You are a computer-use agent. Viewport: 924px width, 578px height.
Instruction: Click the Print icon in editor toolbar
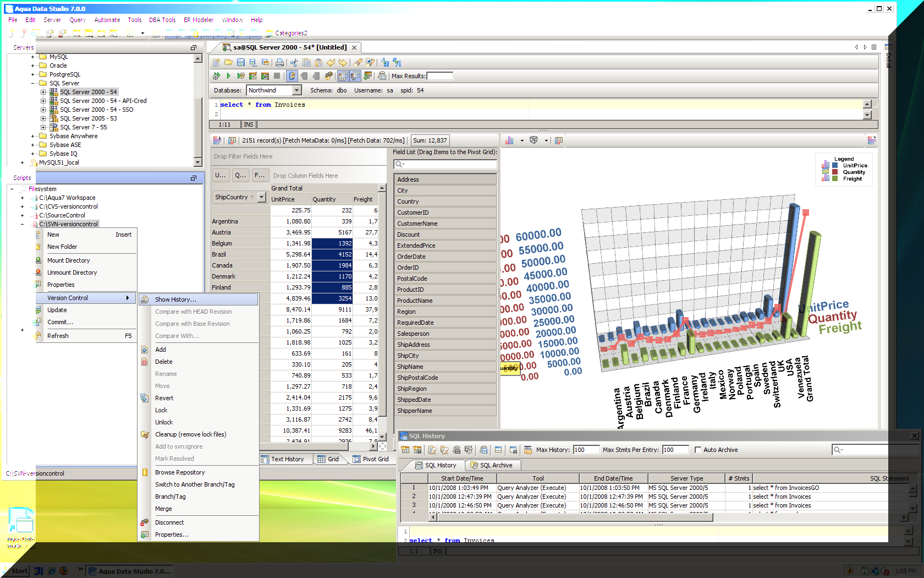point(279,62)
